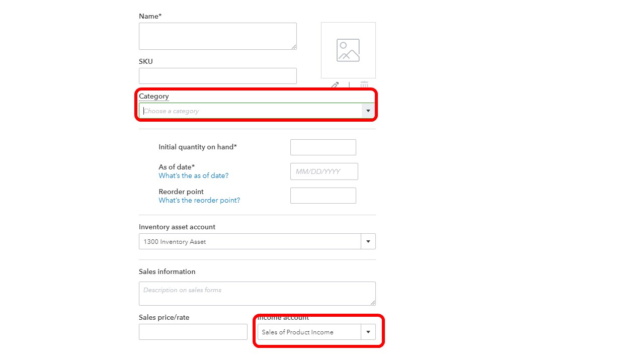Click the Description on sales forms box
644x362 pixels.
point(257,293)
